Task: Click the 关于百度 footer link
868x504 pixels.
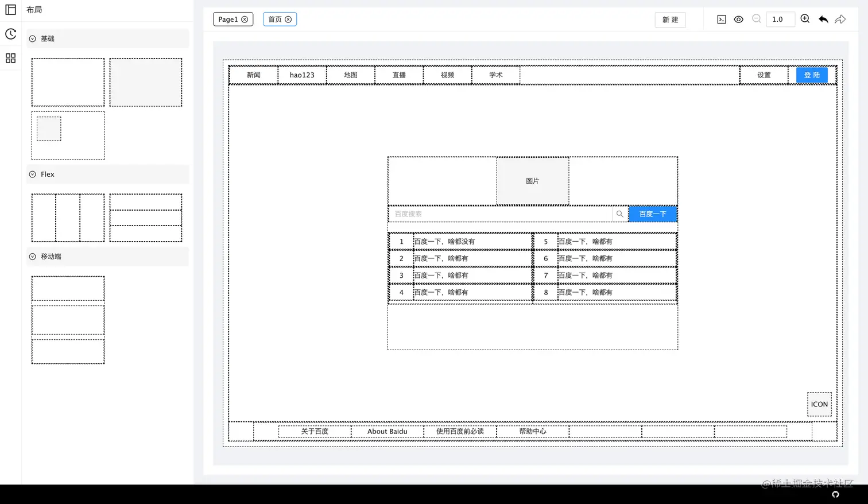Action: click(x=315, y=432)
